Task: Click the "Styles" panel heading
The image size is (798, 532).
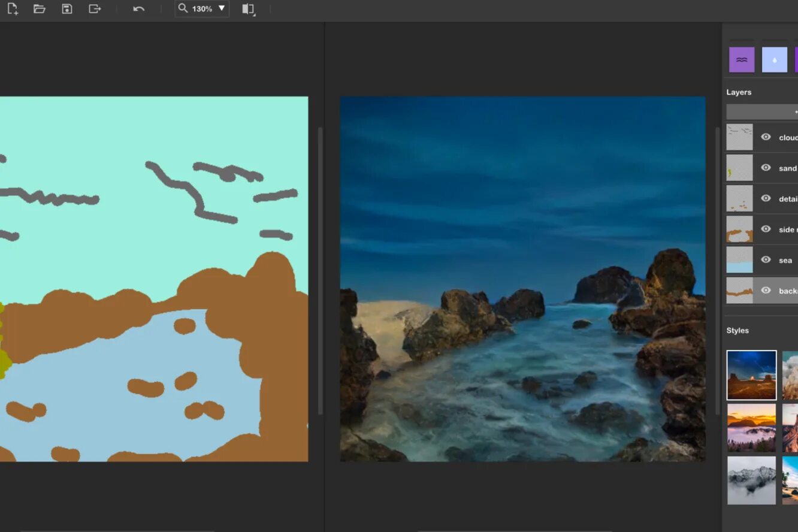Action: (737, 331)
